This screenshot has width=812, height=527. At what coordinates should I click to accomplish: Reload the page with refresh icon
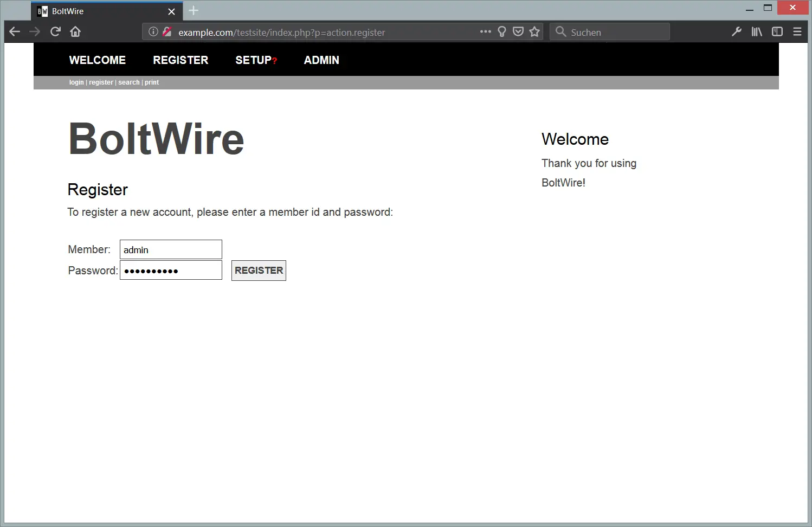[55, 31]
